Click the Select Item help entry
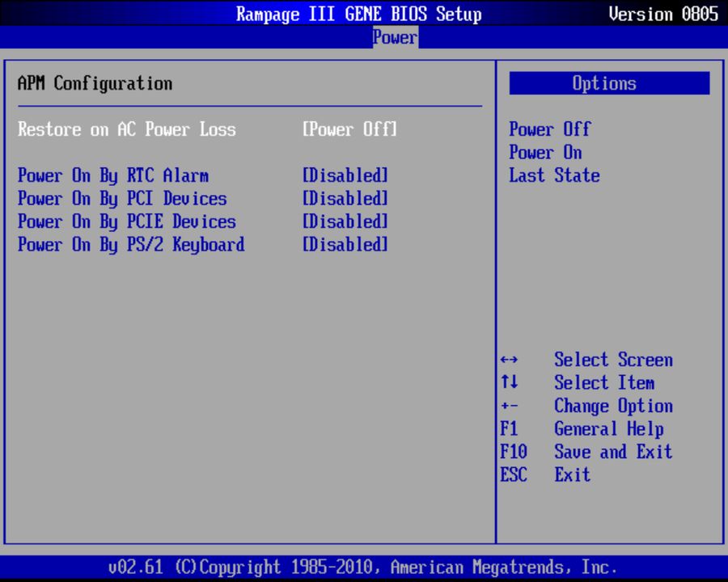The width and height of the screenshot is (728, 582). (x=604, y=383)
